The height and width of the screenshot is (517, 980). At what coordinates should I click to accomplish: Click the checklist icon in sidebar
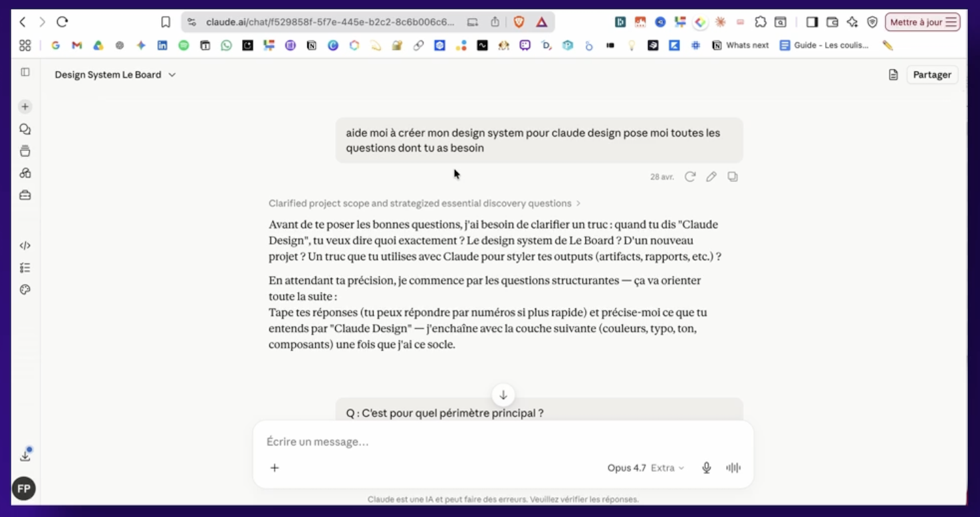click(25, 268)
